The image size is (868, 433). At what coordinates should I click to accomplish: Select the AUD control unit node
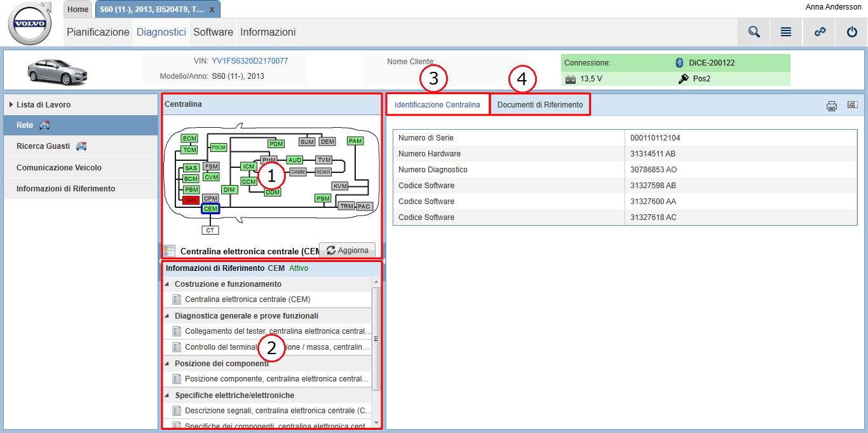click(x=295, y=160)
